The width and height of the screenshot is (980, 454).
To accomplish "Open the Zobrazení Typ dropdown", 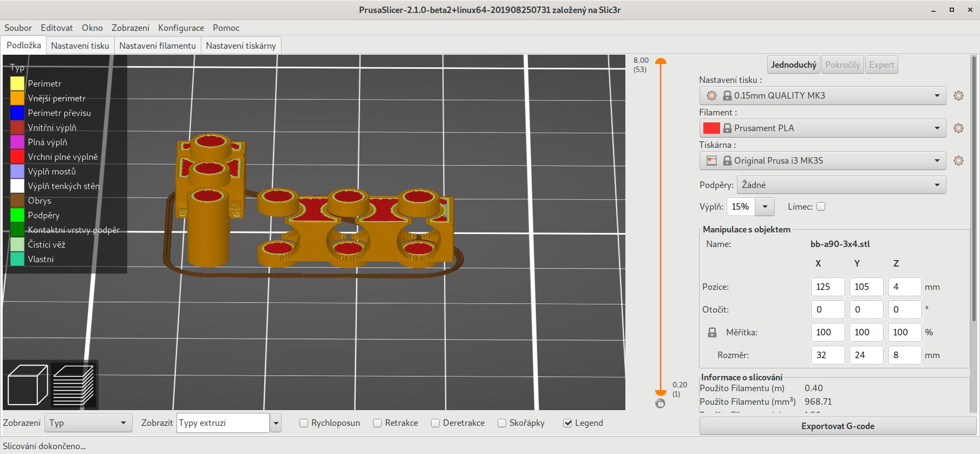I will point(88,423).
